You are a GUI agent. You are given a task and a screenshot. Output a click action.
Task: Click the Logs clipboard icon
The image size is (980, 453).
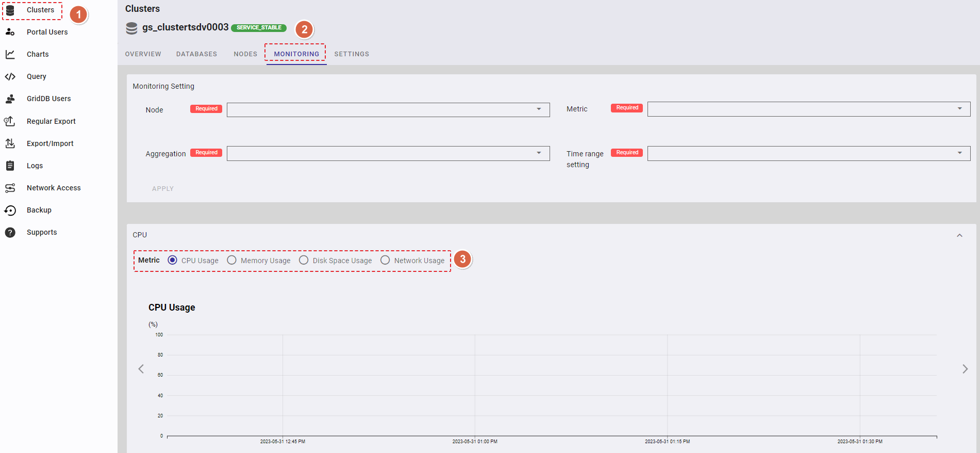point(10,166)
